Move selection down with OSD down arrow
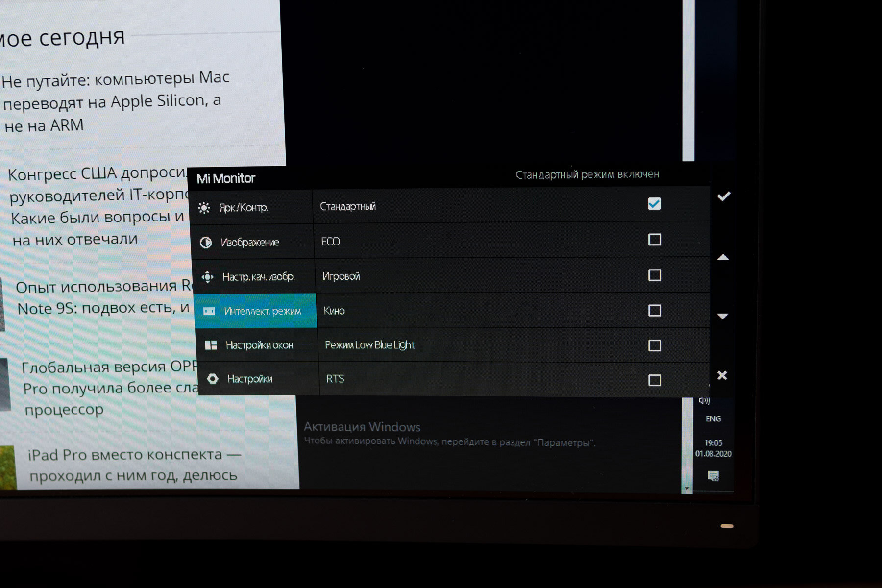The width and height of the screenshot is (882, 588). (723, 316)
